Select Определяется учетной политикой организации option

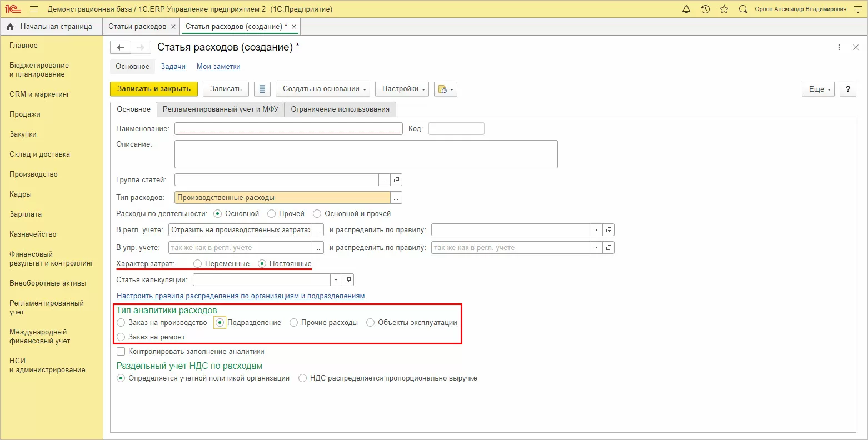121,378
